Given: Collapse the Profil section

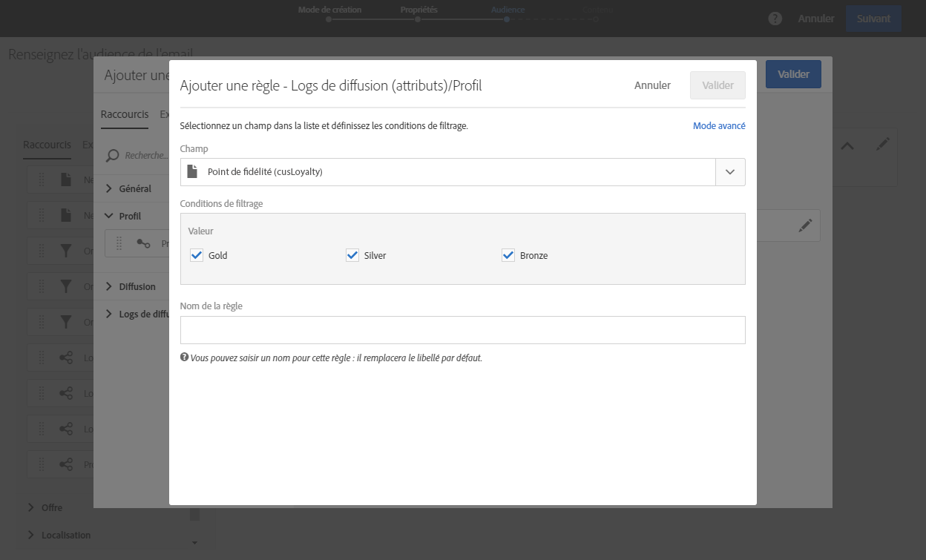Looking at the screenshot, I should [x=110, y=216].
